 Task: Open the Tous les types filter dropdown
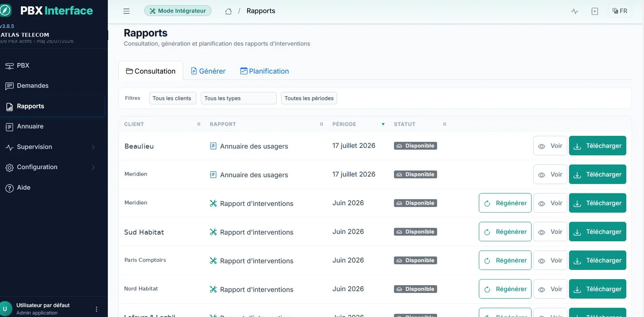(238, 98)
